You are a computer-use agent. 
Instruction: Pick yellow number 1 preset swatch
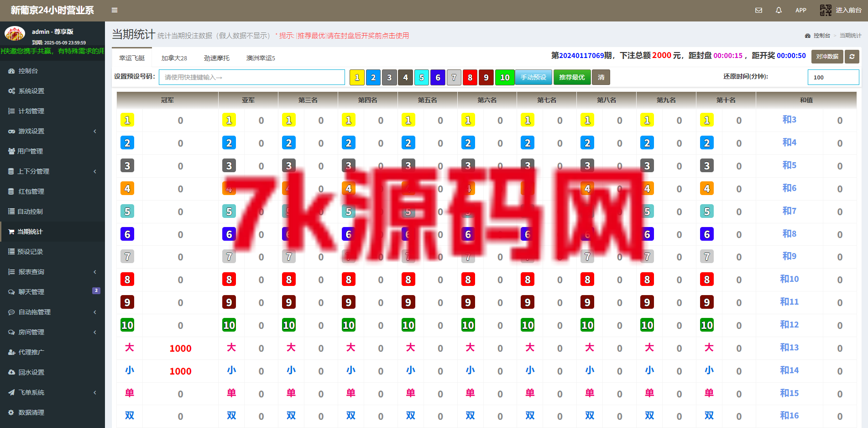357,77
